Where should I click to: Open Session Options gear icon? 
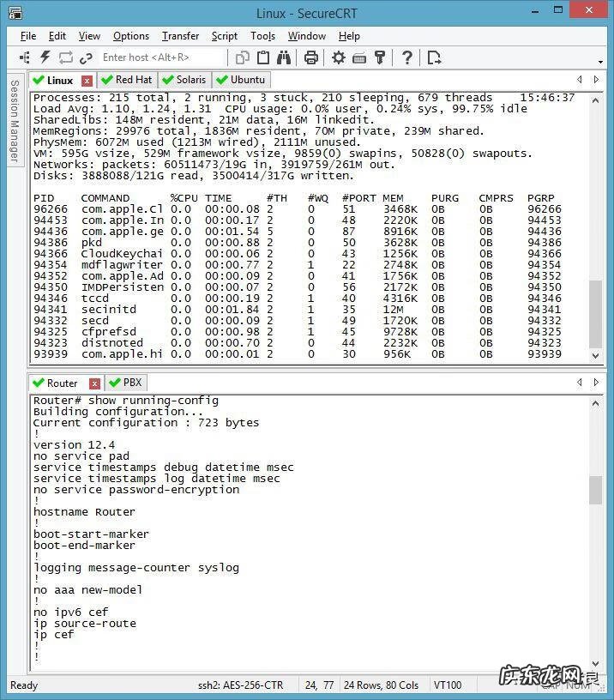[339, 57]
